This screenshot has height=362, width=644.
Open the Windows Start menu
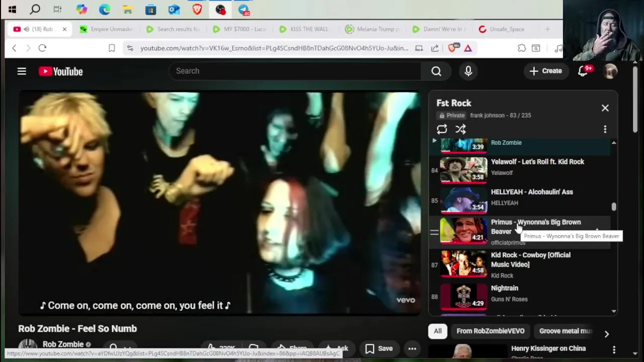[12, 9]
